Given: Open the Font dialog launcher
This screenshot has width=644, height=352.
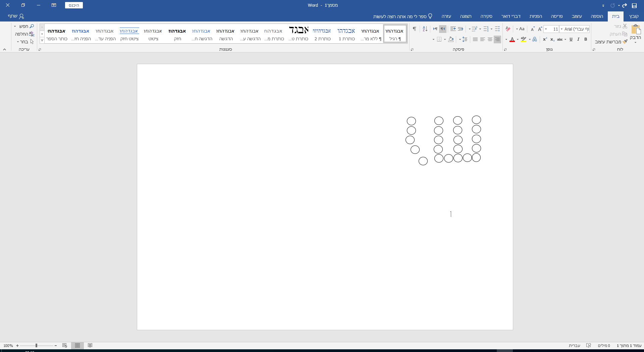Looking at the screenshot, I should [505, 49].
